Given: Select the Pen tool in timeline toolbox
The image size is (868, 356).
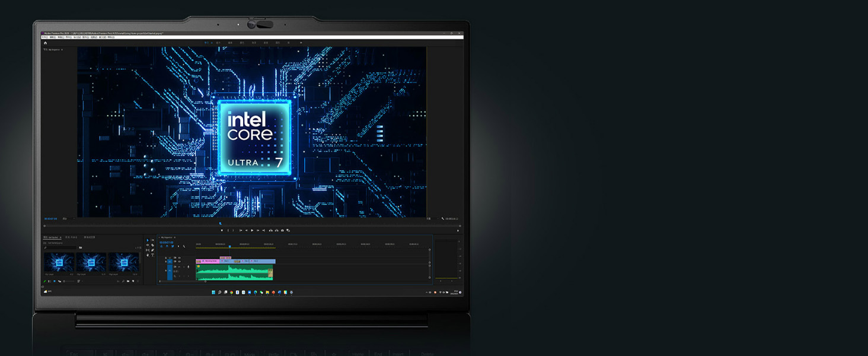Looking at the screenshot, I should pos(152,250).
